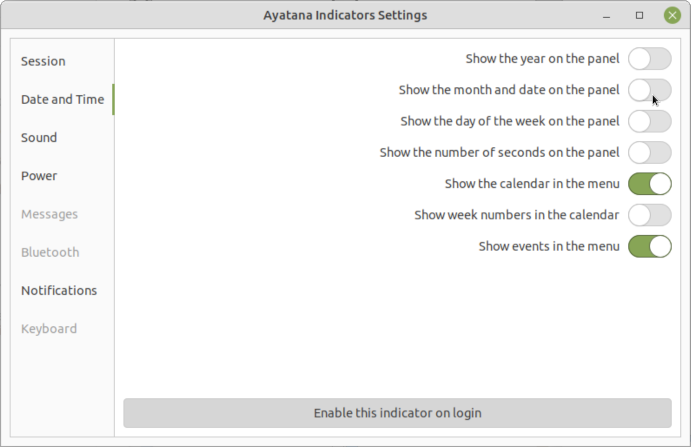The image size is (691, 447).
Task: Click Enable this indicator on login
Action: 398,413
